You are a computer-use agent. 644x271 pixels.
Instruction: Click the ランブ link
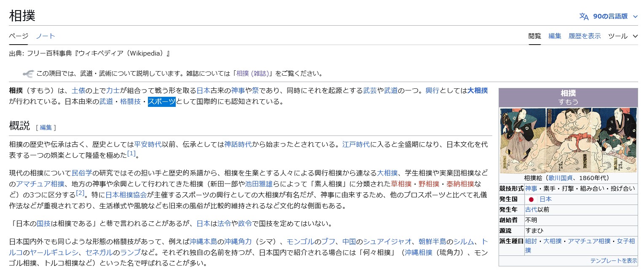[x=130, y=252]
